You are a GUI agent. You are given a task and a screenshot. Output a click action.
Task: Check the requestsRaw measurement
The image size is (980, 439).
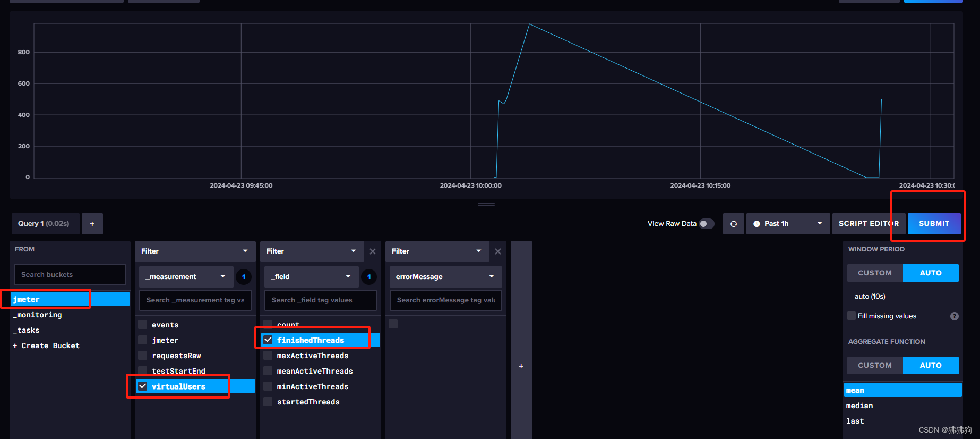click(x=143, y=356)
